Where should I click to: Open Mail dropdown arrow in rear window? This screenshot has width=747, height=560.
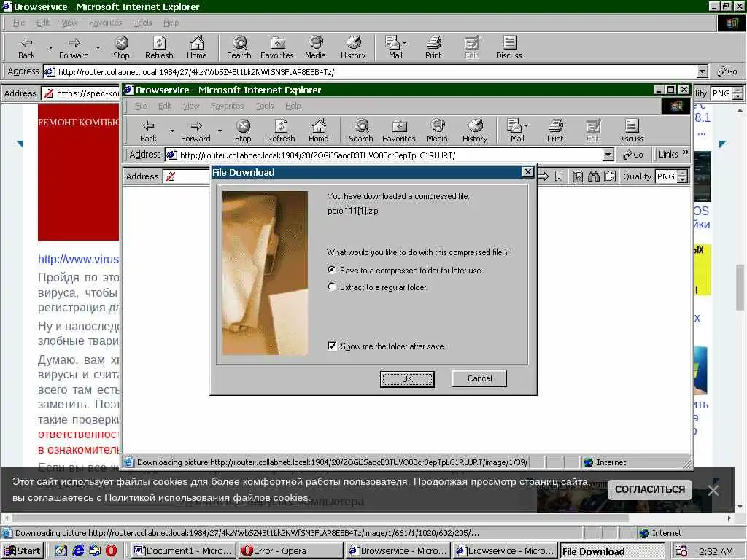(x=404, y=42)
